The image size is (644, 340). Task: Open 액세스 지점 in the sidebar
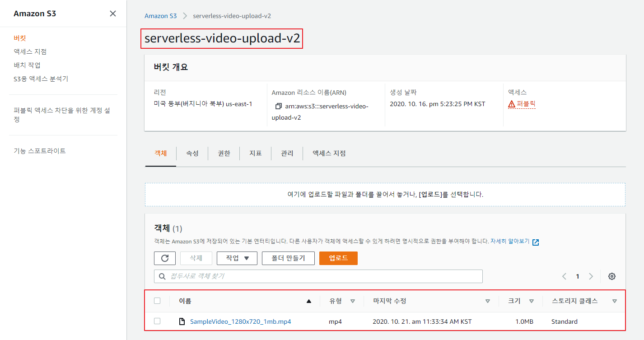[x=30, y=52]
